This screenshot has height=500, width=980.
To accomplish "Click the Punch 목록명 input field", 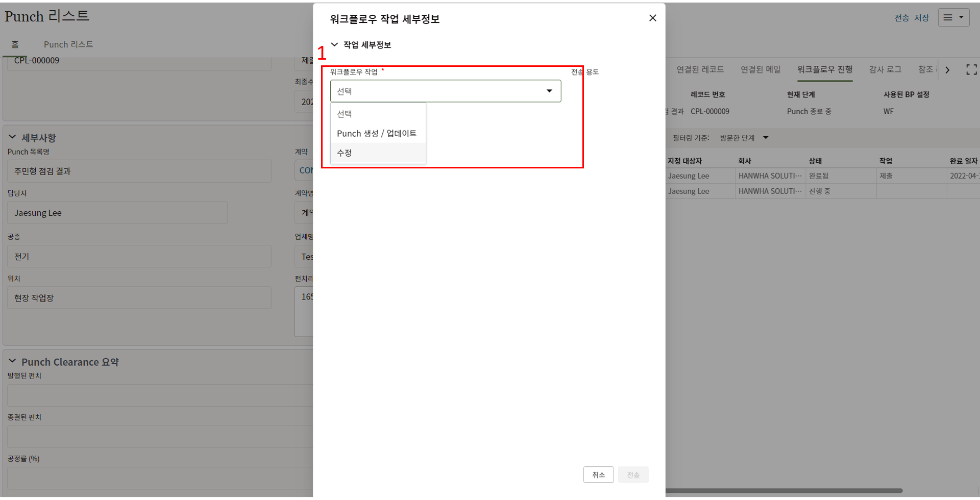I will click(x=139, y=171).
